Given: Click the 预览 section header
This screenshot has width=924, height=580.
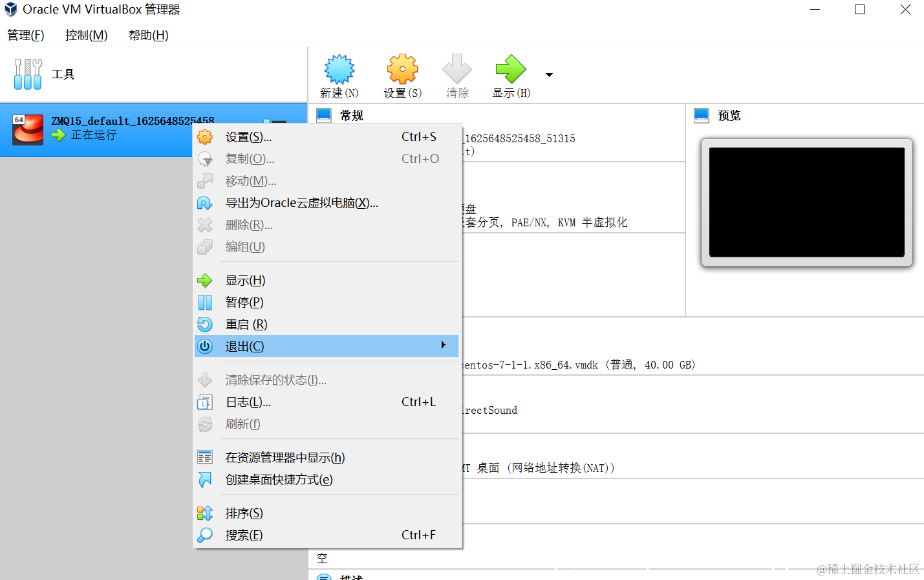Looking at the screenshot, I should 729,116.
